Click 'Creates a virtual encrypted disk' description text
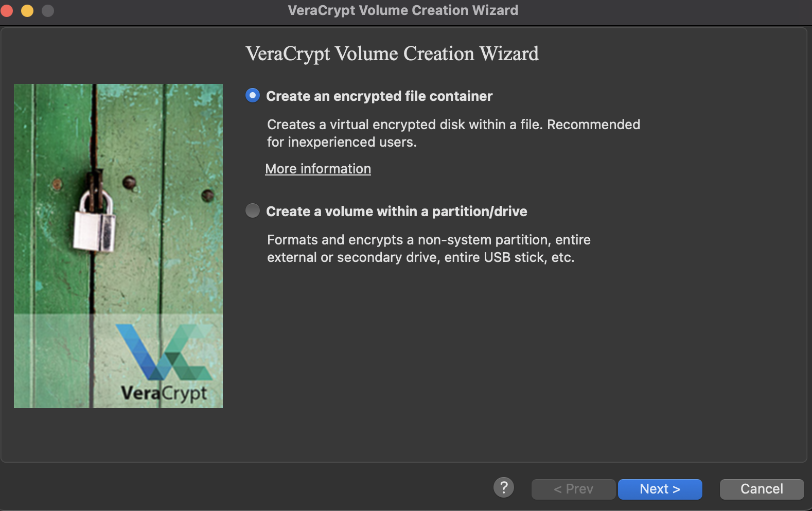Screen dimensions: 812x511 (453, 133)
